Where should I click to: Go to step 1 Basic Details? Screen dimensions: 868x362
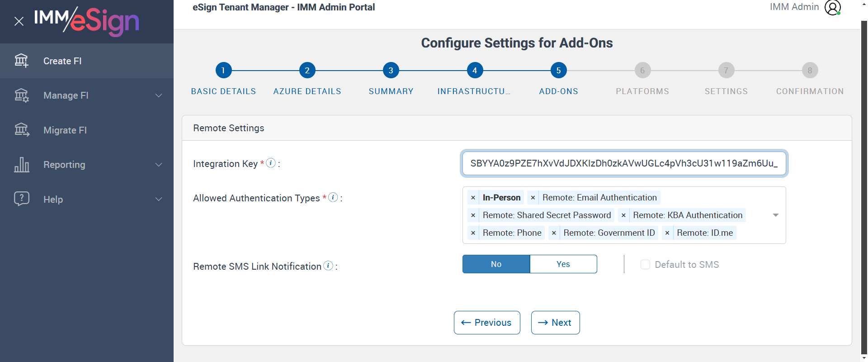pyautogui.click(x=223, y=71)
